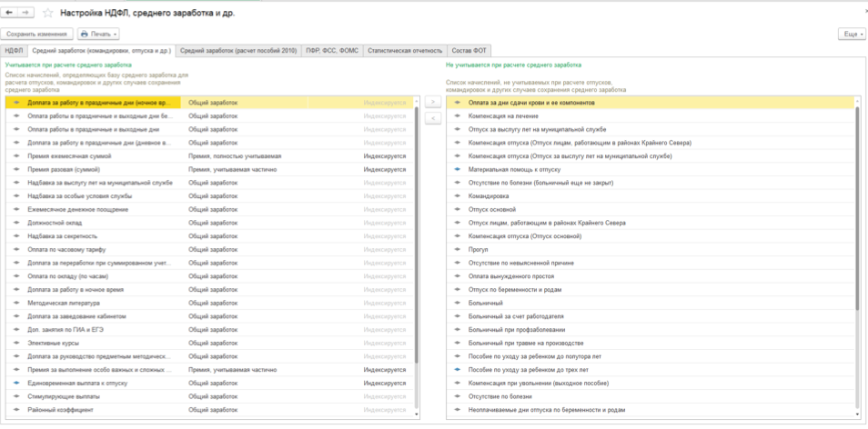Select Пособие по уходу за ребенком до полутора лет
This screenshot has height=429, width=868.
651,356
